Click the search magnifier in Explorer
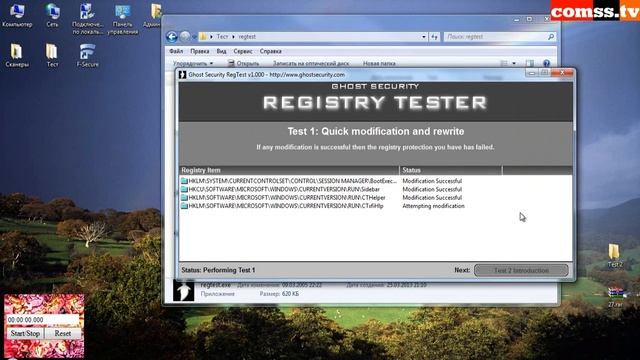The height and width of the screenshot is (360, 640). 551,37
